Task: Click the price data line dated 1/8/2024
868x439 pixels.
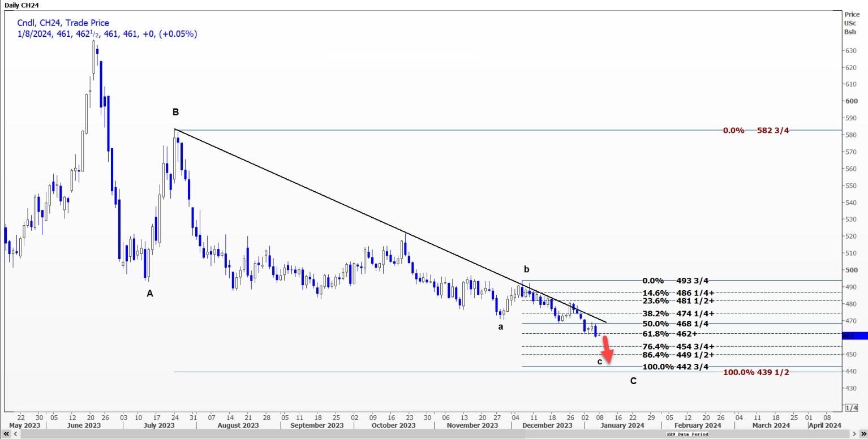Action: click(107, 34)
